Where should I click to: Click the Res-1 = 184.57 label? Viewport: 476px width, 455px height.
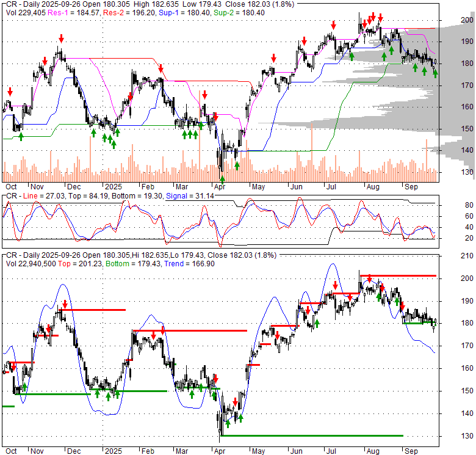73,13
